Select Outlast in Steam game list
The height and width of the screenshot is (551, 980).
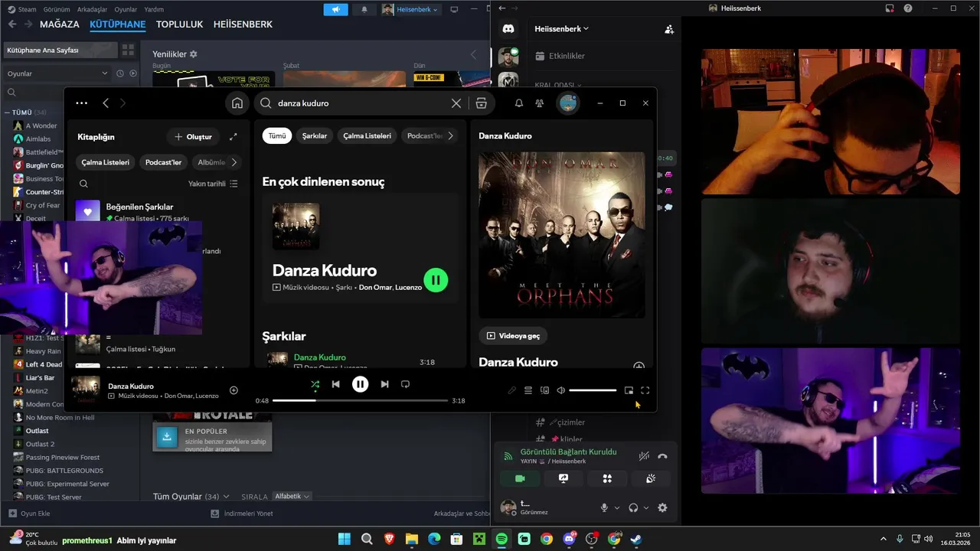(37, 431)
